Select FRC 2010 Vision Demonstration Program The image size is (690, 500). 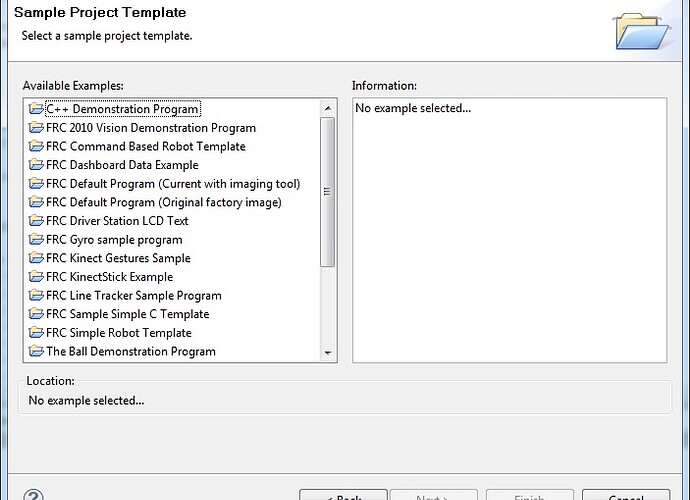pos(151,128)
